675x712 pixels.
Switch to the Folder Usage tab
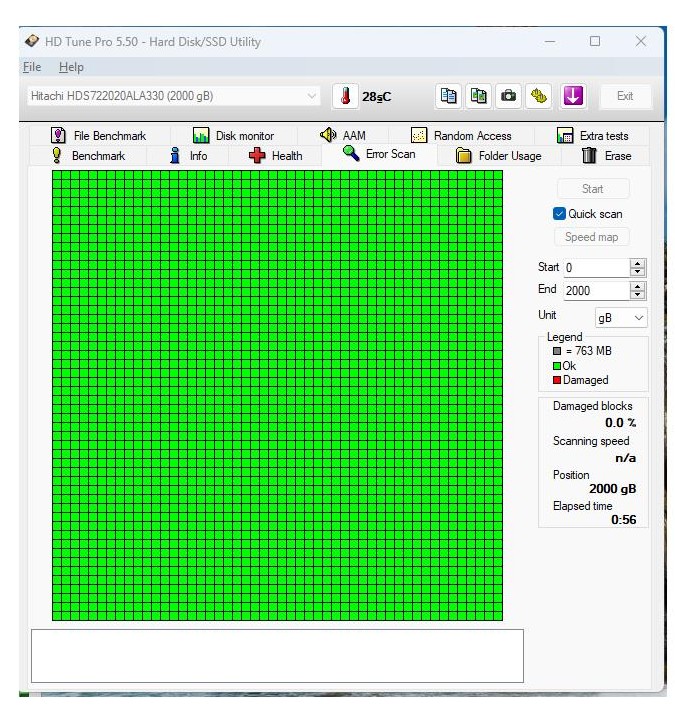point(498,156)
